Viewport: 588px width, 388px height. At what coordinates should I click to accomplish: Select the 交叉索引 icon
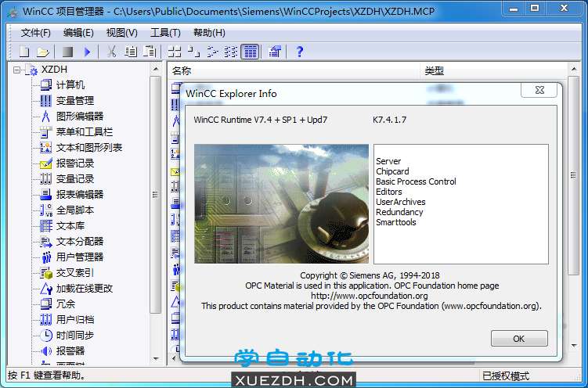[45, 273]
